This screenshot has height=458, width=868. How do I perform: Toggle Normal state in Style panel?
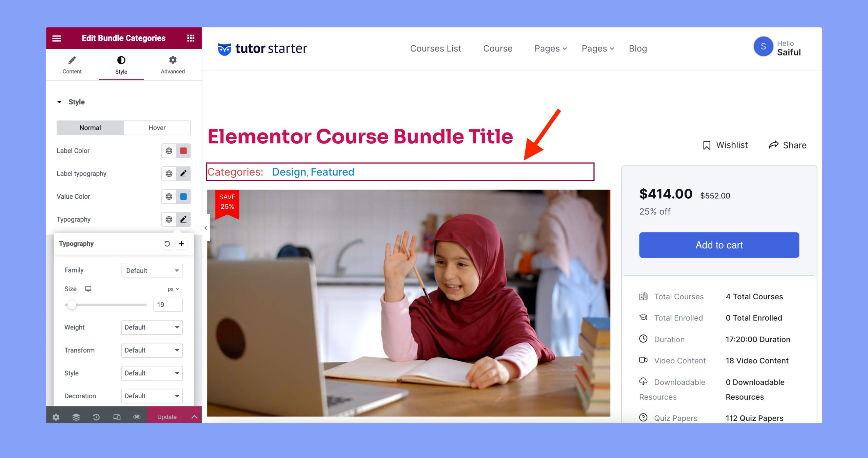pyautogui.click(x=90, y=127)
